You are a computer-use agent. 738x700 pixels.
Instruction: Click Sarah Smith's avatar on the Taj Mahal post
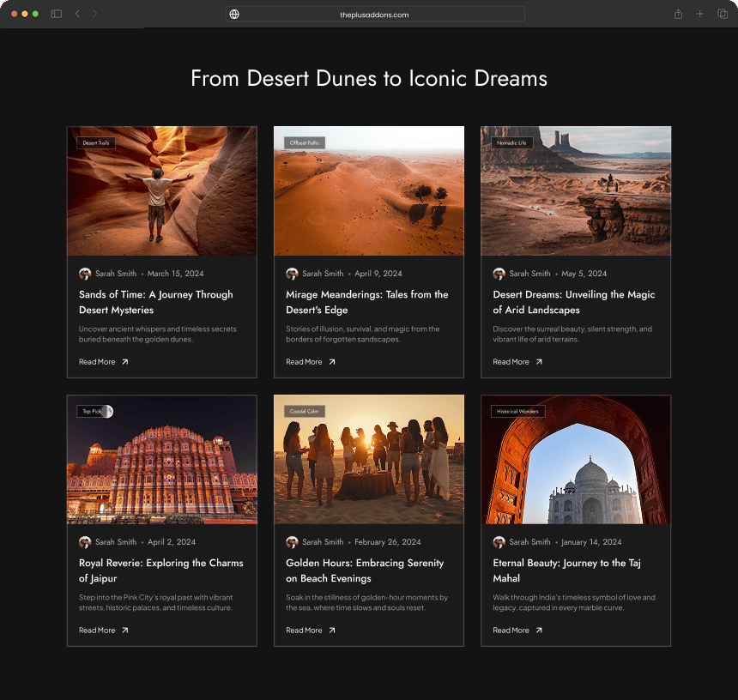(x=499, y=542)
